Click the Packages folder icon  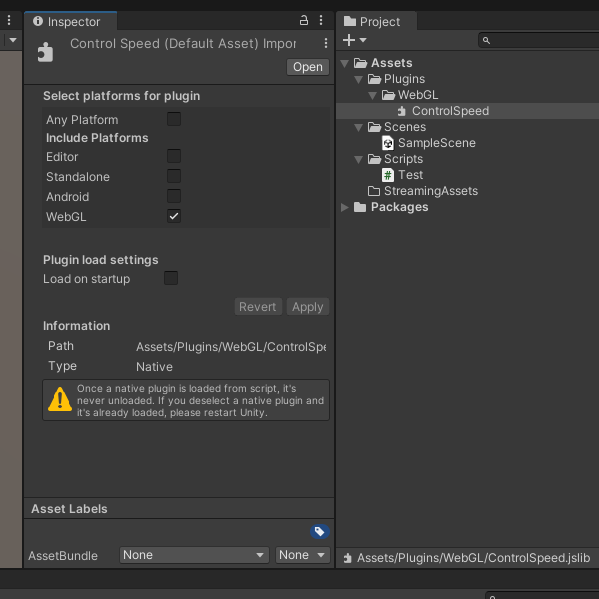(360, 207)
